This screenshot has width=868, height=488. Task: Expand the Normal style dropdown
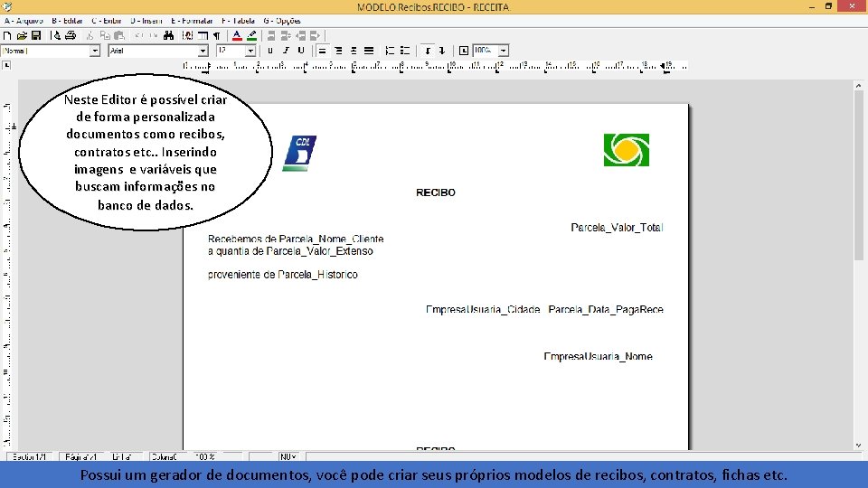click(x=95, y=51)
